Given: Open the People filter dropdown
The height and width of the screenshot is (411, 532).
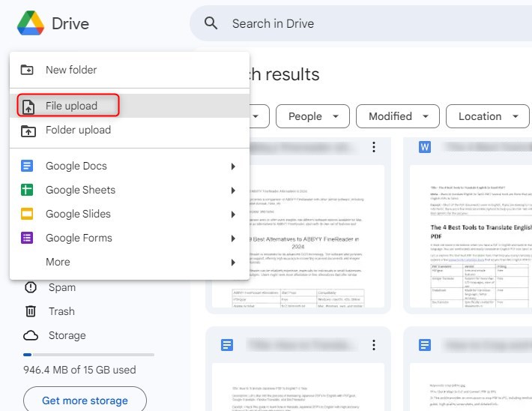Looking at the screenshot, I should [312, 116].
